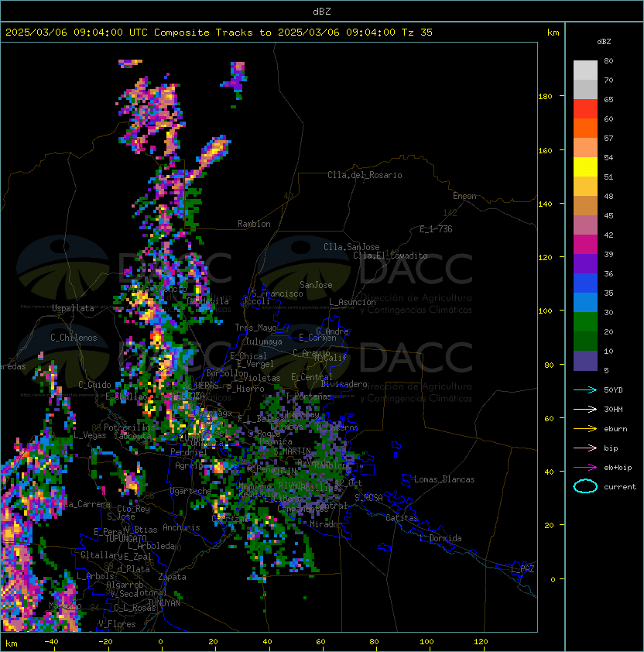Click the white 30HM arrow symbol in legend

pos(585,409)
